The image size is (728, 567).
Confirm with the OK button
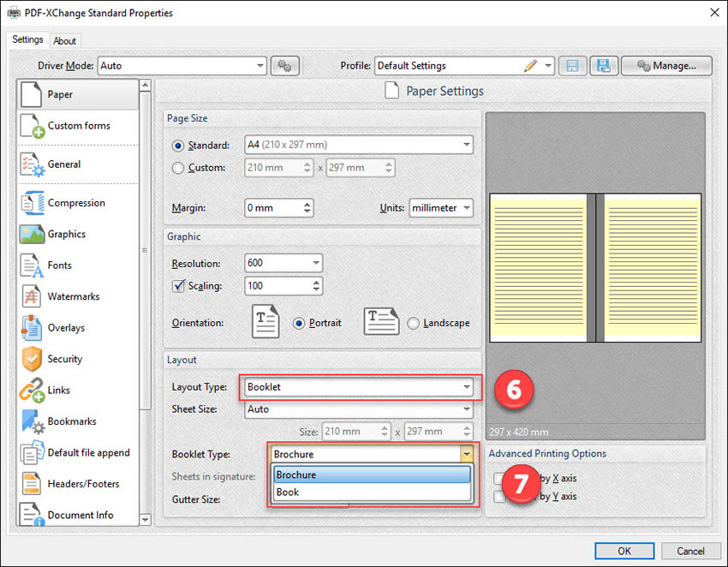(x=624, y=552)
